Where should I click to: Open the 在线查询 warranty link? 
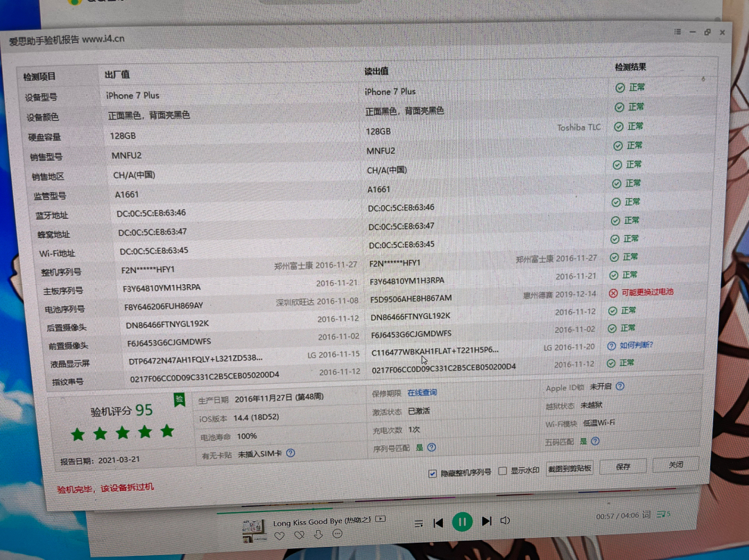pos(422,392)
